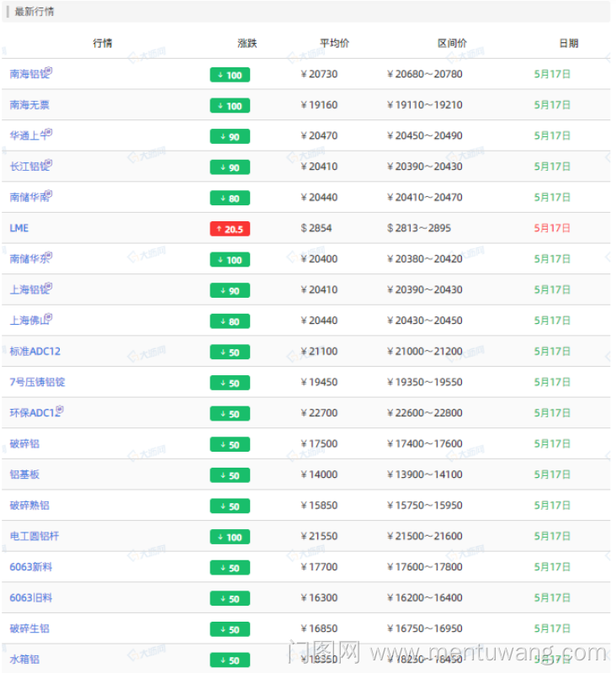
Task: Click the badge icon next to 华通上牛
Action: [48, 133]
